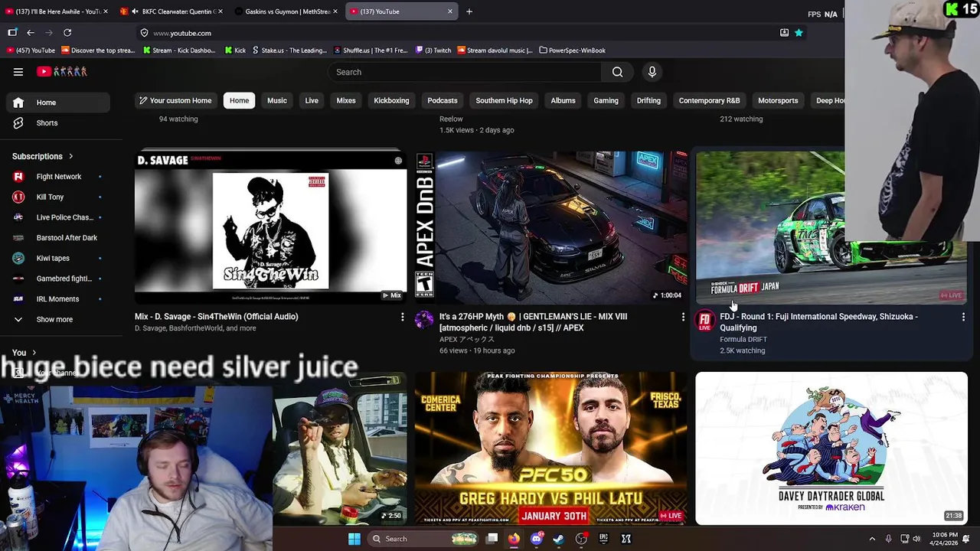Image resolution: width=980 pixels, height=551 pixels.
Task: Open Firefox from the taskbar
Action: coord(514,539)
